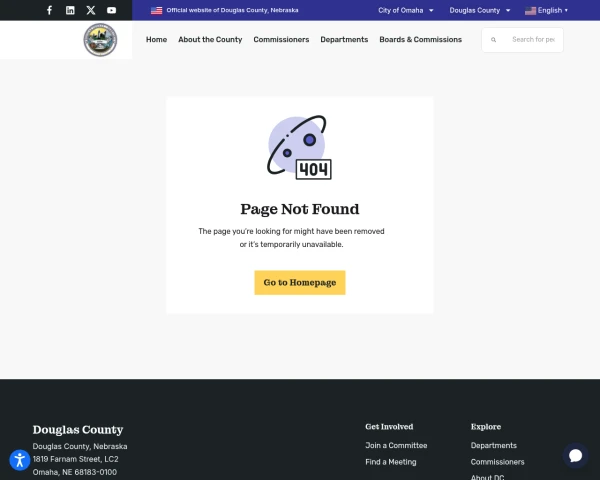Viewport: 600px width, 480px height.
Task: Expand the City of Omaha dropdown
Action: point(406,10)
